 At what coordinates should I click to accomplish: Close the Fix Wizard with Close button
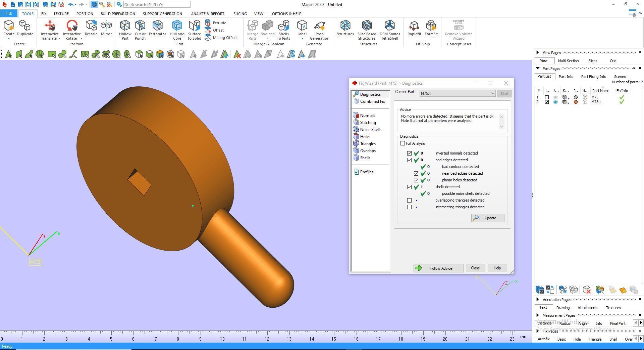(475, 268)
